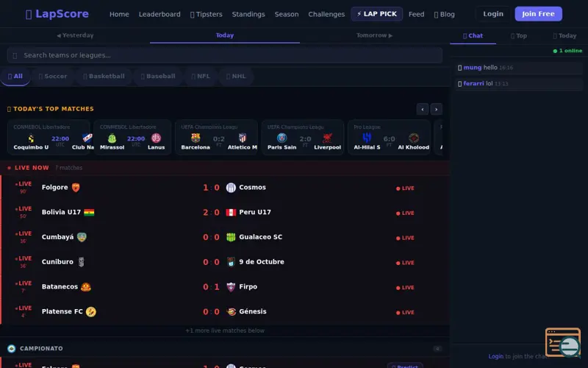
Task: Click the Génesis team badge
Action: coord(231,311)
